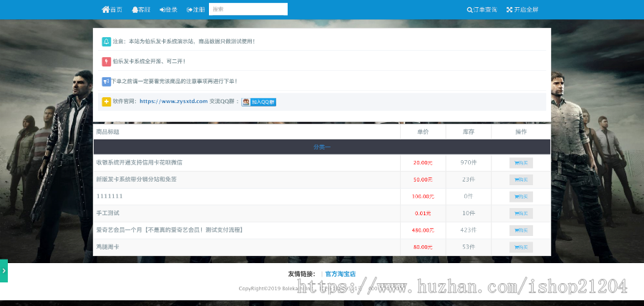This screenshot has width=644, height=306.
Task: Click 购买 for item 1111111
Action: coord(521,197)
